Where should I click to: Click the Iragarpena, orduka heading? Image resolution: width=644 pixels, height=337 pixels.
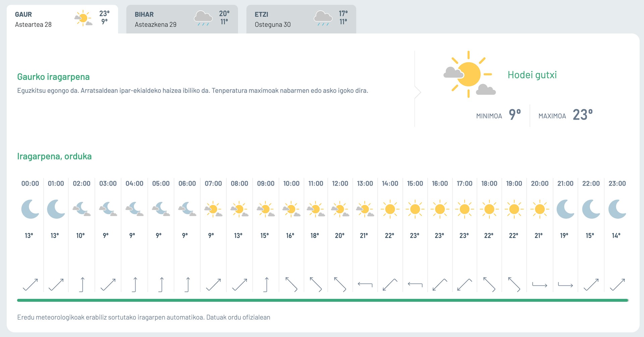[54, 156]
